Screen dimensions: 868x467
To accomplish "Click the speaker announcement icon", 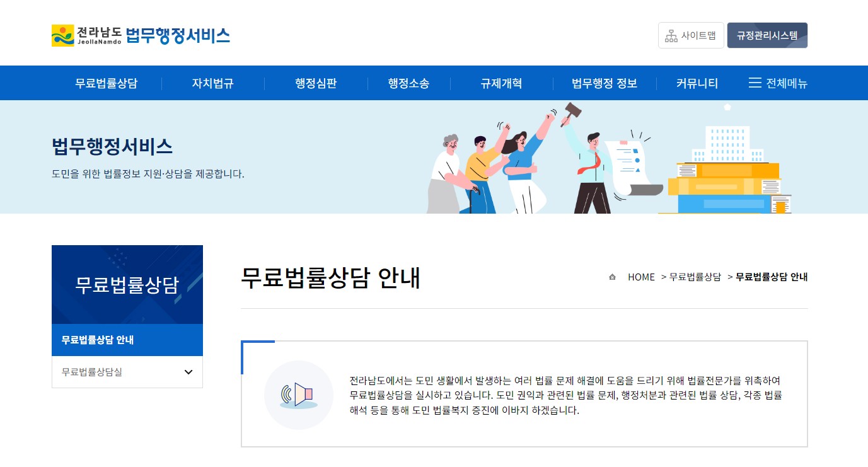I will click(x=298, y=395).
